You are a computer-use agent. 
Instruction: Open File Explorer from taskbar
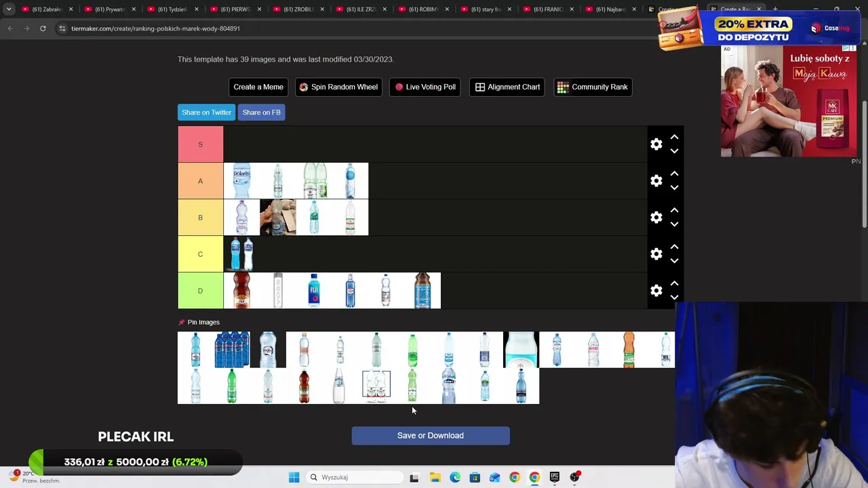(x=435, y=477)
